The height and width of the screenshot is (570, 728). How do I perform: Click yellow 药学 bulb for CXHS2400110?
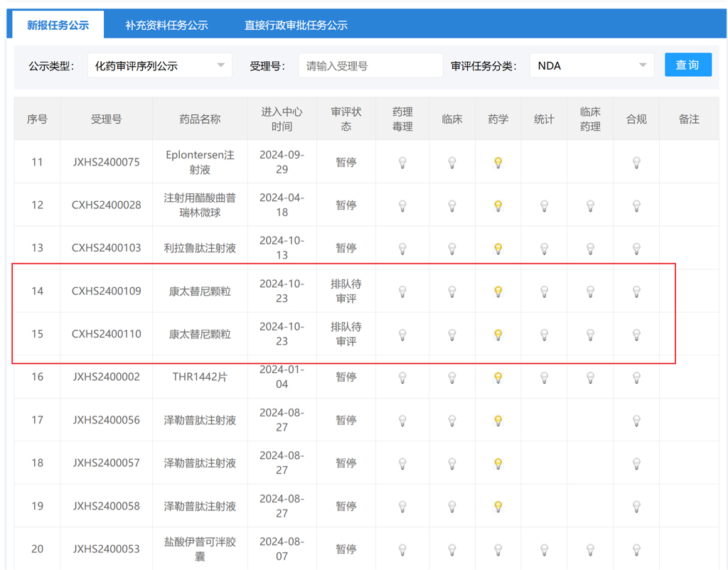[x=498, y=335]
